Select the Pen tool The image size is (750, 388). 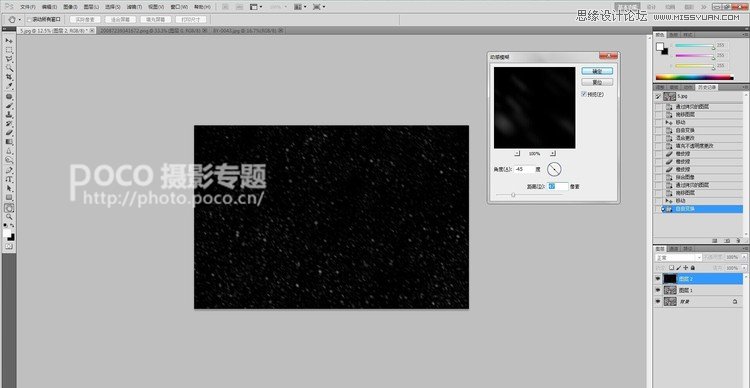[9, 169]
